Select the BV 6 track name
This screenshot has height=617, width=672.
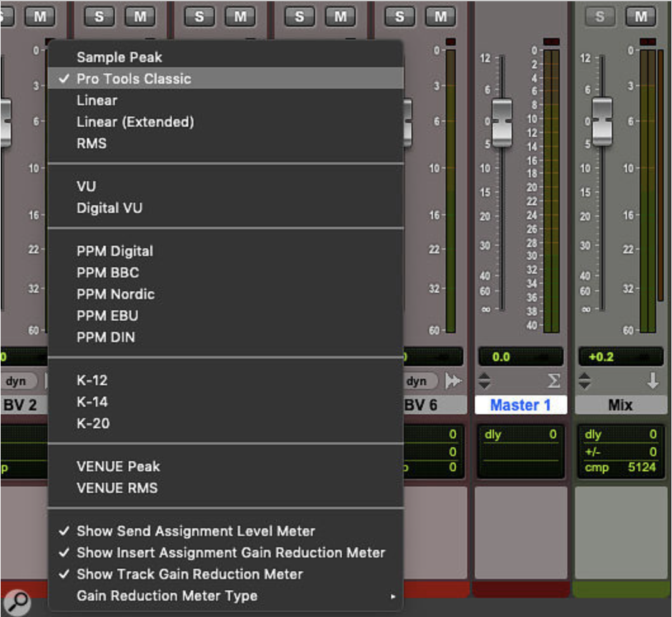coord(434,405)
